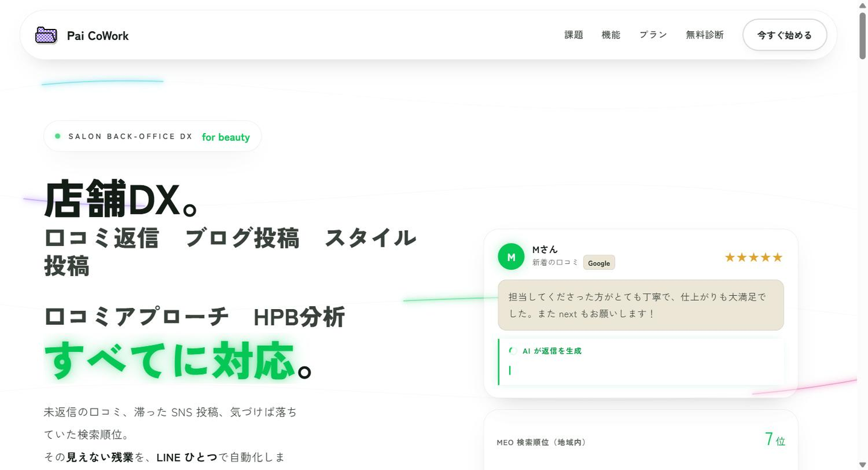Click the 'for beauty' green text
Image resolution: width=868 pixels, height=470 pixels.
click(x=226, y=137)
